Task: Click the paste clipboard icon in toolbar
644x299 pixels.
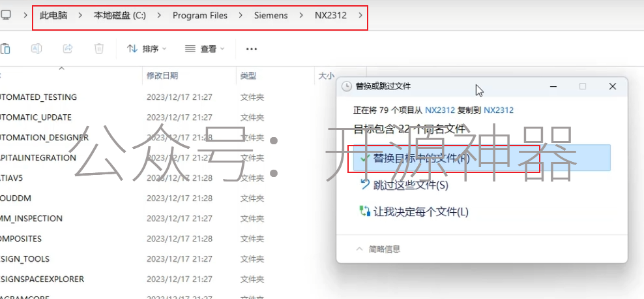Action: click(x=5, y=49)
